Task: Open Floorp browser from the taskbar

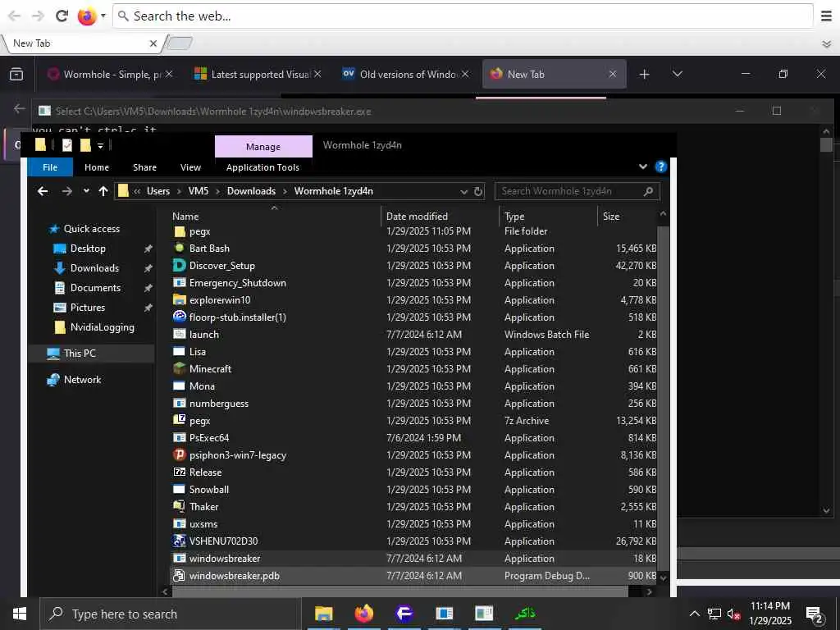Action: click(x=404, y=614)
